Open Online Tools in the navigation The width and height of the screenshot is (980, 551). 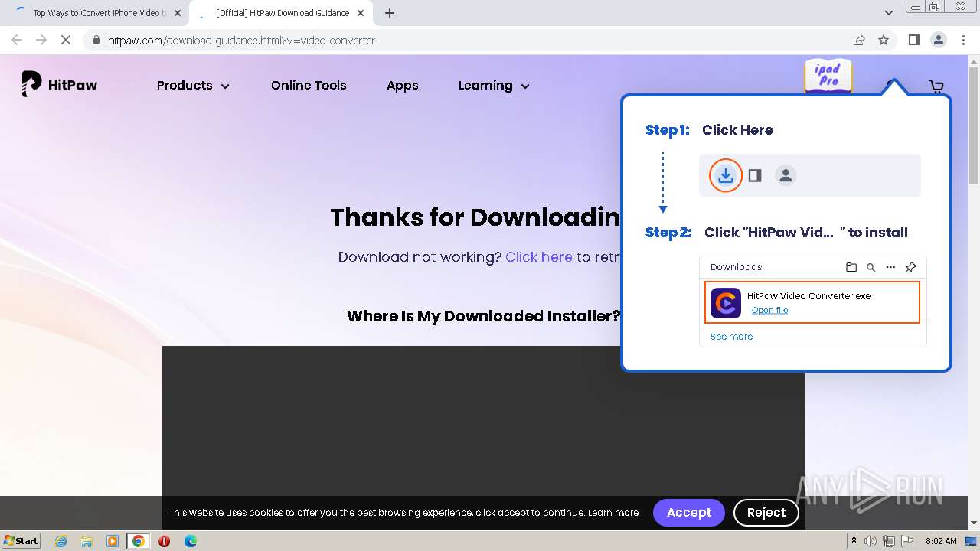(309, 86)
